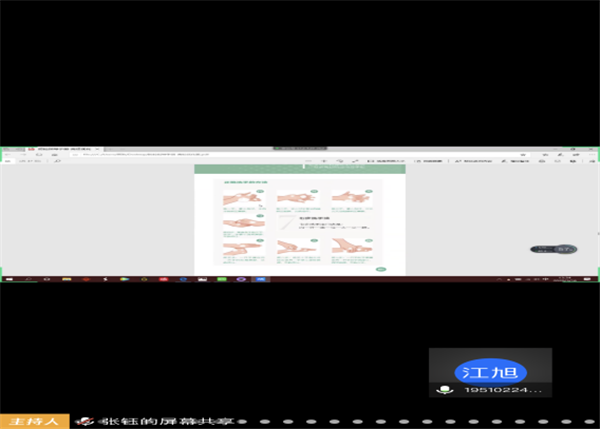Click the bottom-middle handwashing step image
600x429 pixels.
click(298, 246)
